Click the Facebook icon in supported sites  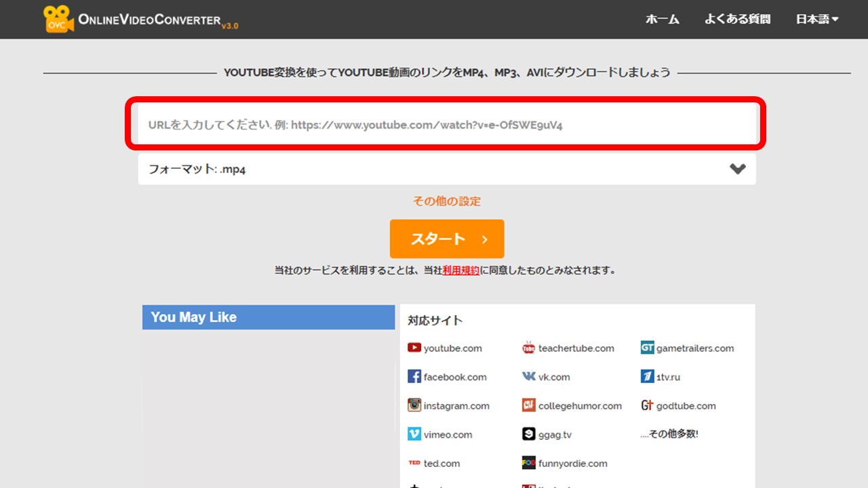pyautogui.click(x=414, y=377)
